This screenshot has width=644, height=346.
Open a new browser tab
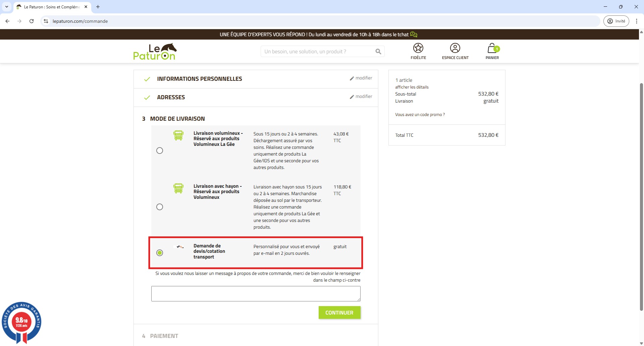tap(98, 7)
